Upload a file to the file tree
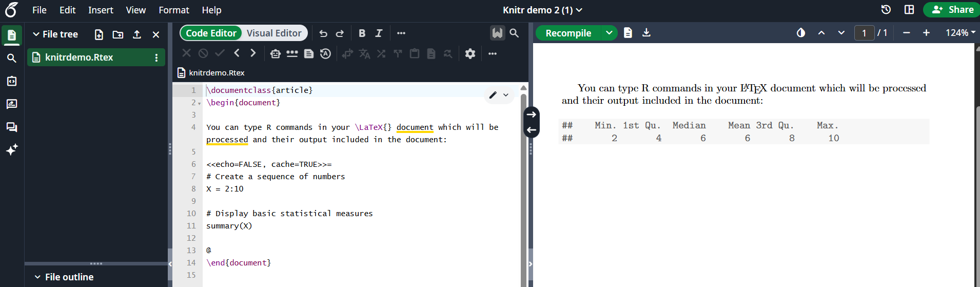 click(x=137, y=34)
